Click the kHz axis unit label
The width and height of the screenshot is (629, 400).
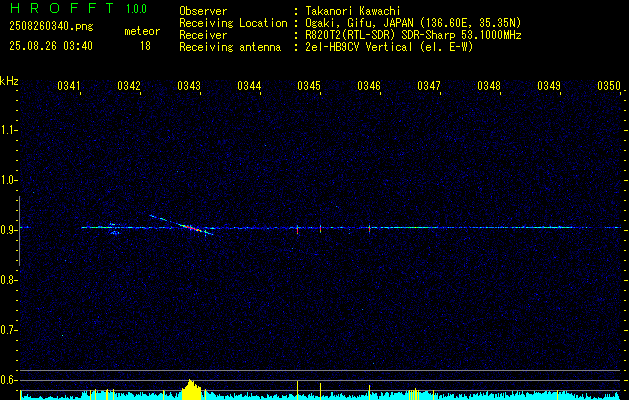(x=9, y=81)
